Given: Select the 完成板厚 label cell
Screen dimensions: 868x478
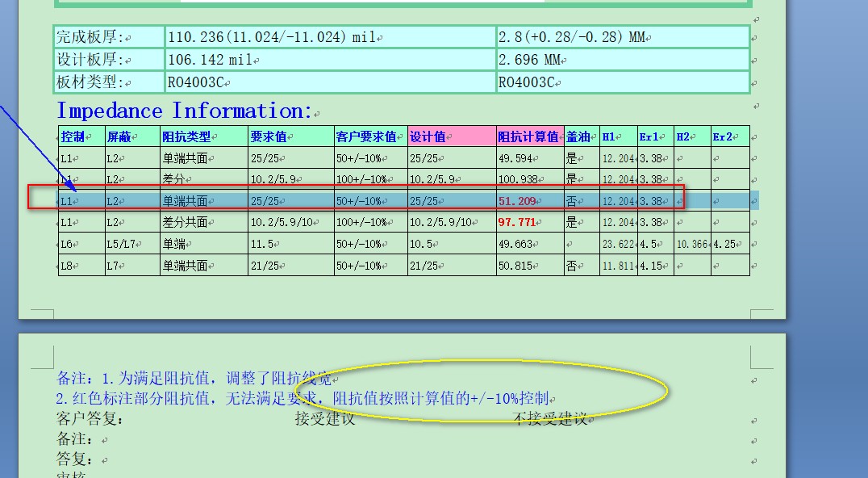Looking at the screenshot, I should tap(109, 37).
